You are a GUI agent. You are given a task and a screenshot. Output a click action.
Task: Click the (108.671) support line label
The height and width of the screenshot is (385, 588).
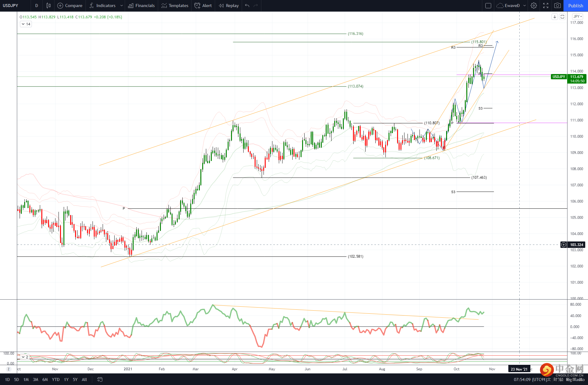pyautogui.click(x=432, y=158)
